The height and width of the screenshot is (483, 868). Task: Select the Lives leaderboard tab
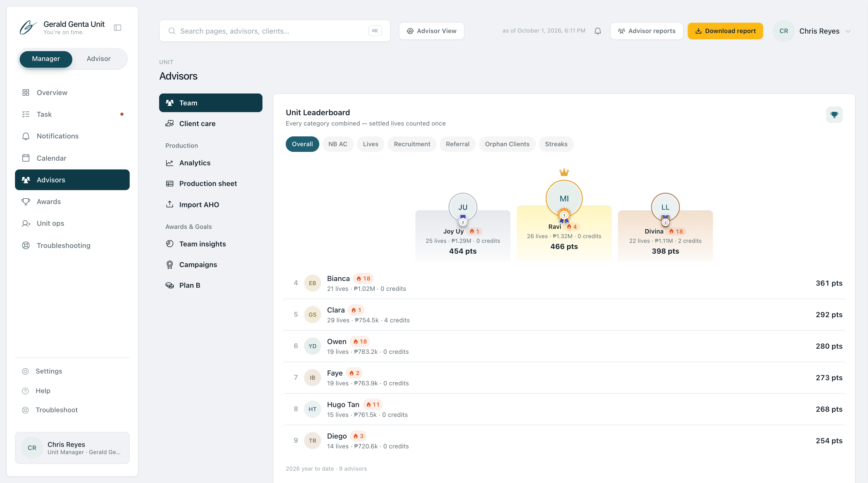[x=370, y=144]
